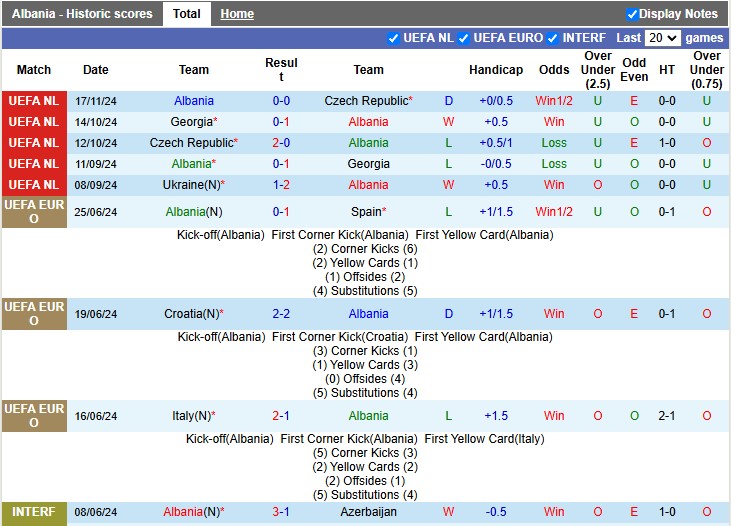
Task: Open the 1-2 result for Ukraine match
Action: 281,185
